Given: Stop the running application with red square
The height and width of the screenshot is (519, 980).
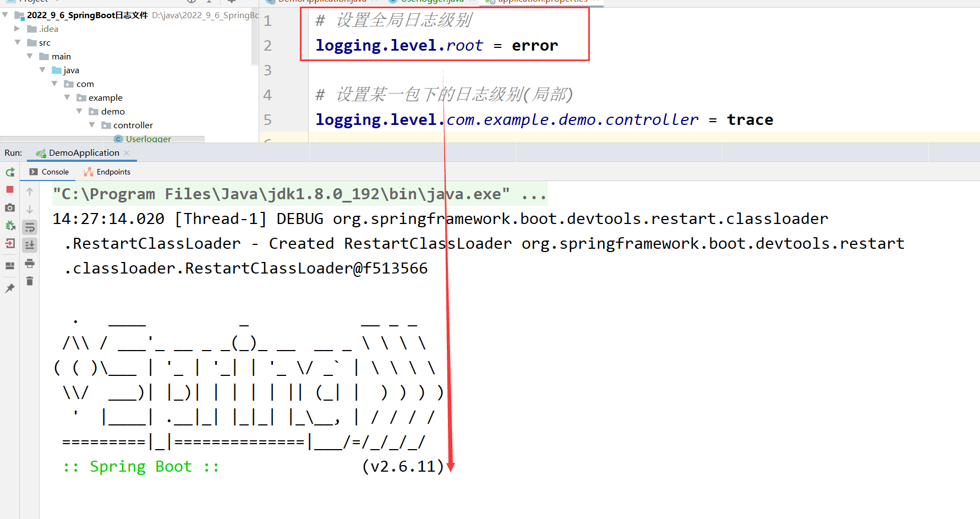Looking at the screenshot, I should (x=10, y=189).
